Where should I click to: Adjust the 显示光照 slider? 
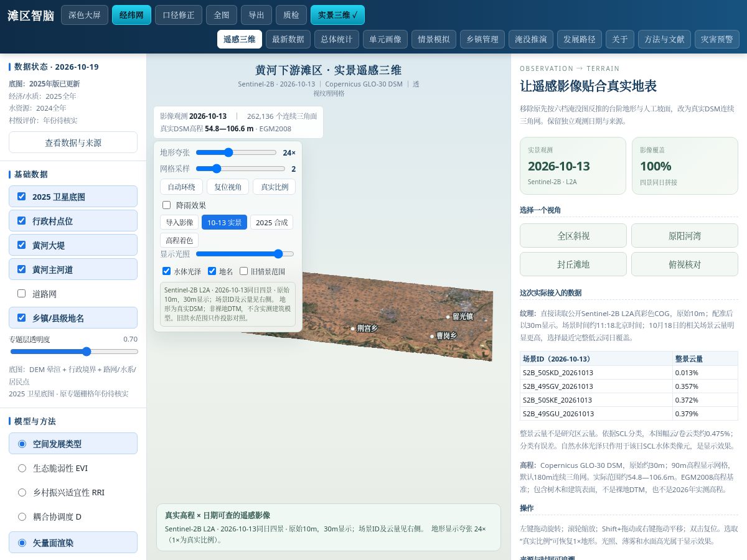pos(245,254)
